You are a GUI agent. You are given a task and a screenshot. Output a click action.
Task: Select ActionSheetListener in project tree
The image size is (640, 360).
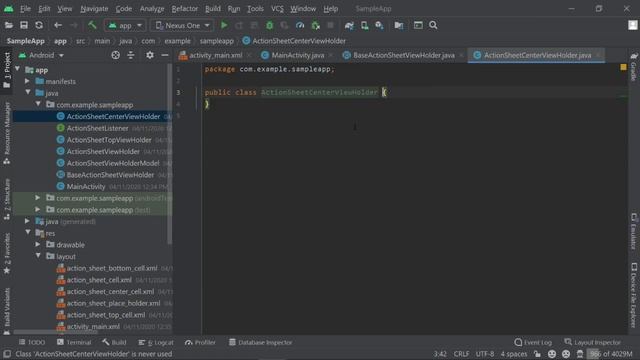97,128
